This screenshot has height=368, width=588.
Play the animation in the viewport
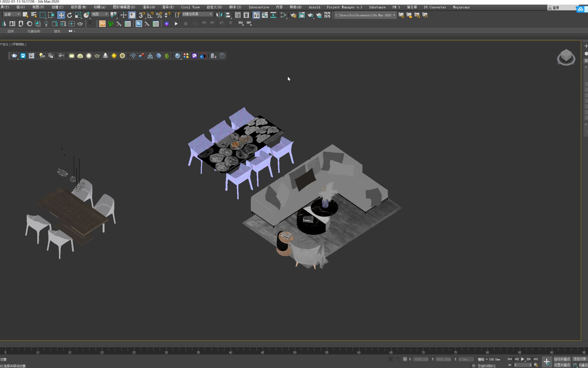click(x=523, y=359)
